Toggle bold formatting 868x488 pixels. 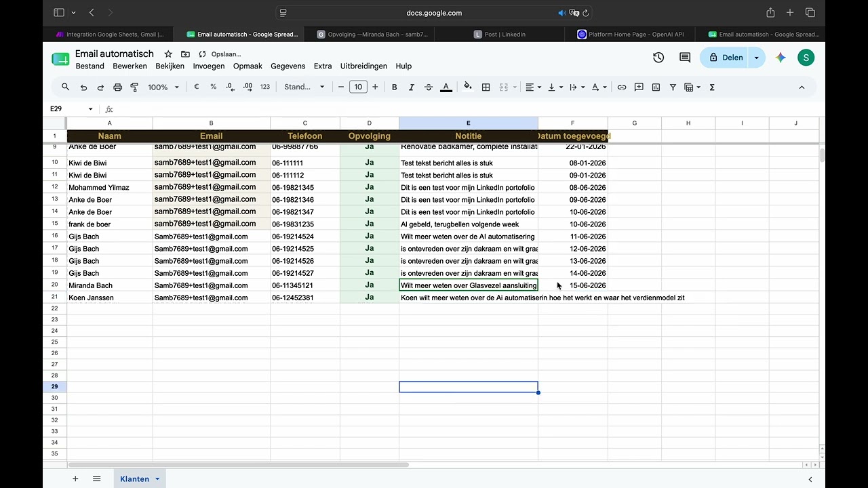394,87
